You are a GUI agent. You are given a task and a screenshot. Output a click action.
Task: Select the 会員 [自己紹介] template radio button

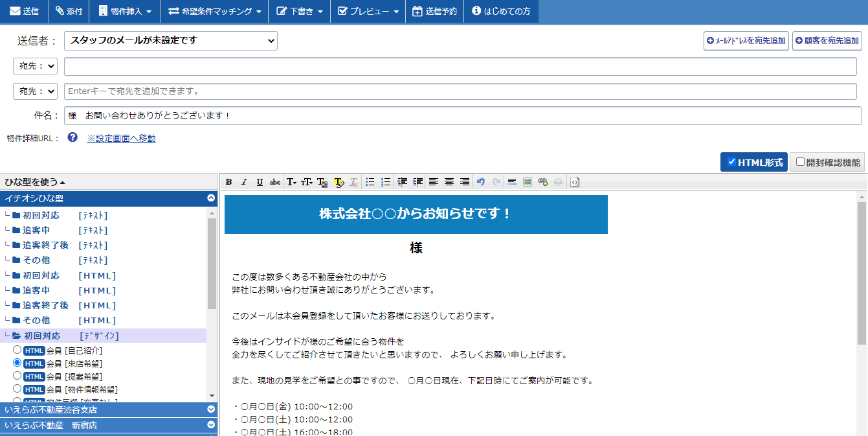pos(17,350)
